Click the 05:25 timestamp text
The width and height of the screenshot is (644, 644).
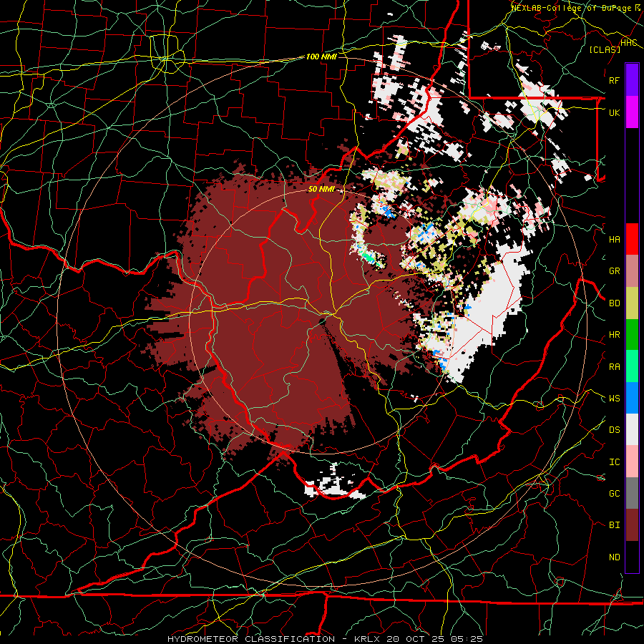click(466, 639)
